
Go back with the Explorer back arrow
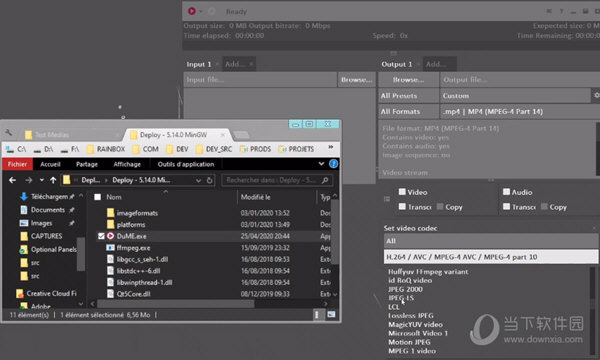click(12, 180)
